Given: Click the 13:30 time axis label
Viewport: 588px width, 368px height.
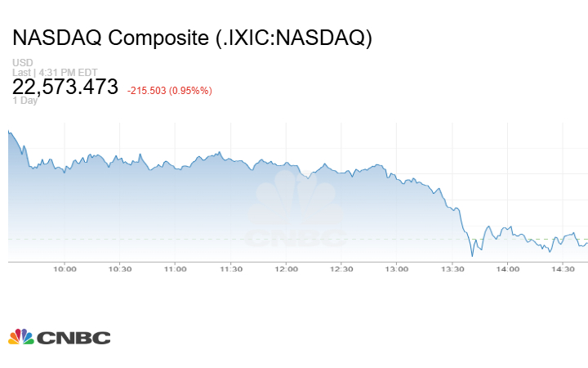Looking at the screenshot, I should click(x=452, y=268).
